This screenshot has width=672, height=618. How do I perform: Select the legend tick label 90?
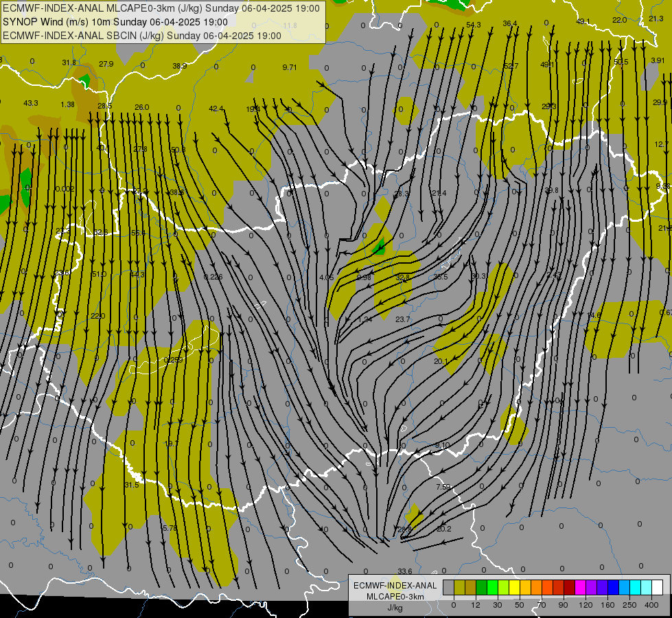coord(563,605)
